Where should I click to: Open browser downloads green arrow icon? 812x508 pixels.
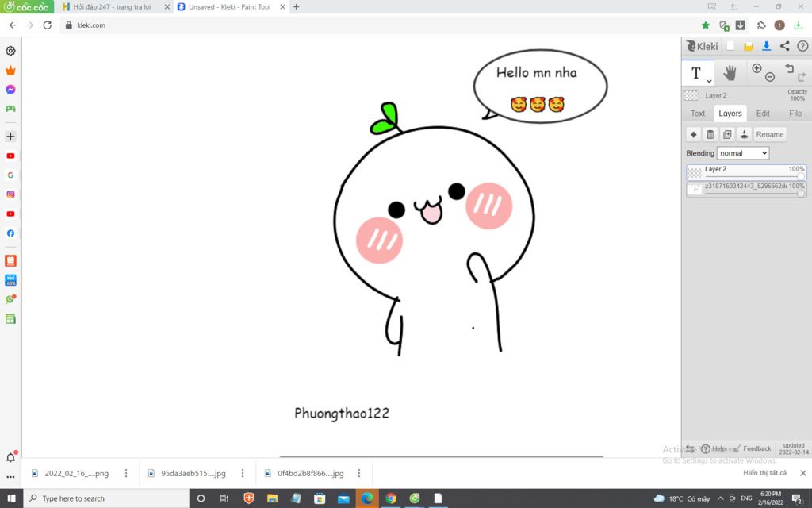(x=798, y=25)
